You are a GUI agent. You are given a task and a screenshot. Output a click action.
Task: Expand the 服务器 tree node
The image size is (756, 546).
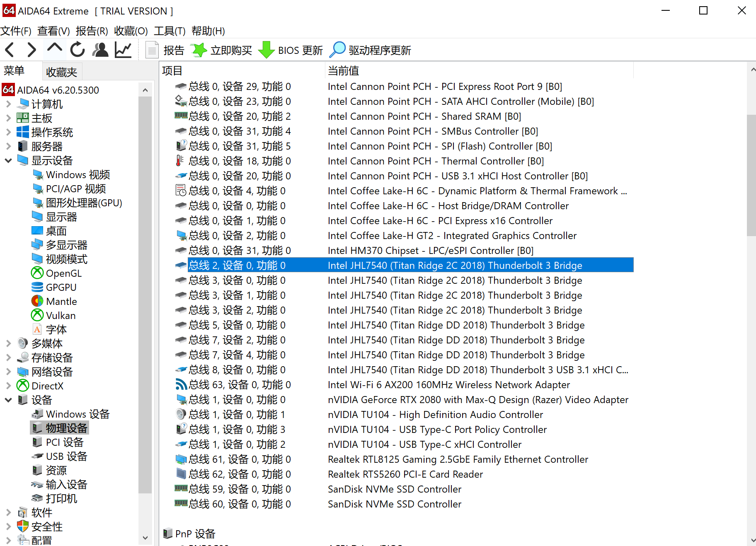click(x=8, y=146)
